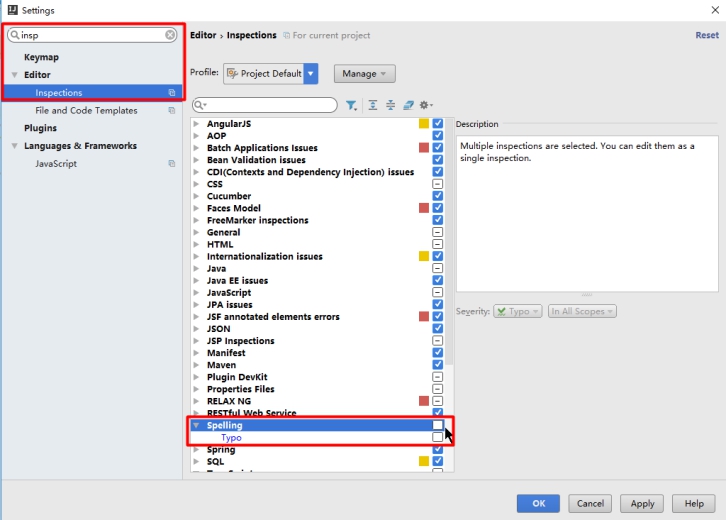Expand the Java inspection group
The height and width of the screenshot is (520, 726).
pos(196,268)
